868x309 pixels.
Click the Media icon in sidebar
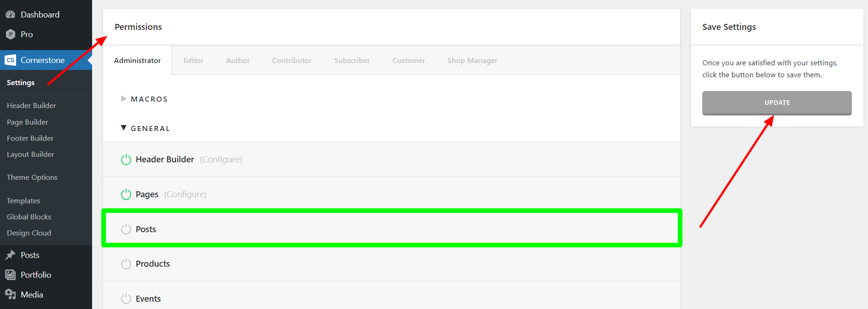(x=10, y=295)
